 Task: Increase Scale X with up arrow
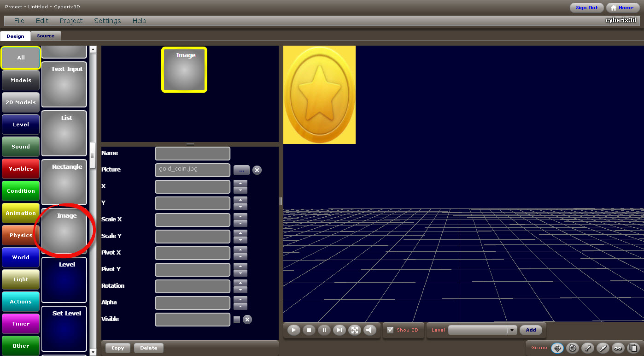pyautogui.click(x=240, y=216)
